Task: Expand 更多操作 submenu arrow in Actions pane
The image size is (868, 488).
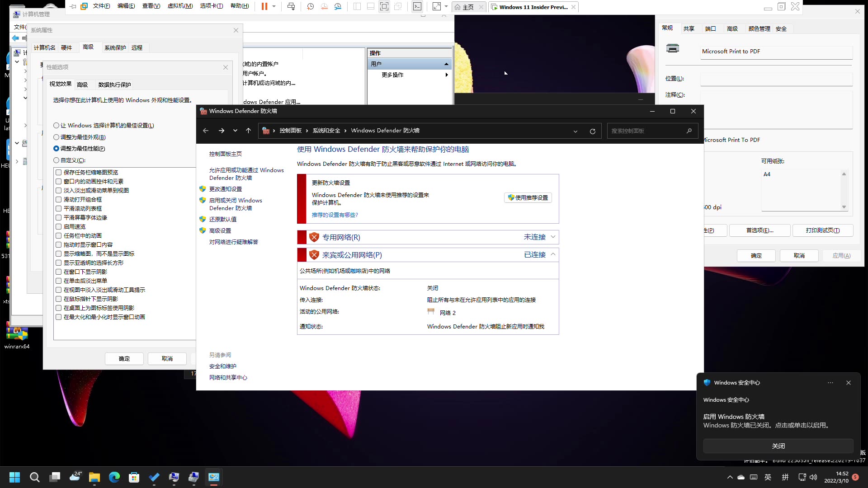Action: coord(447,75)
